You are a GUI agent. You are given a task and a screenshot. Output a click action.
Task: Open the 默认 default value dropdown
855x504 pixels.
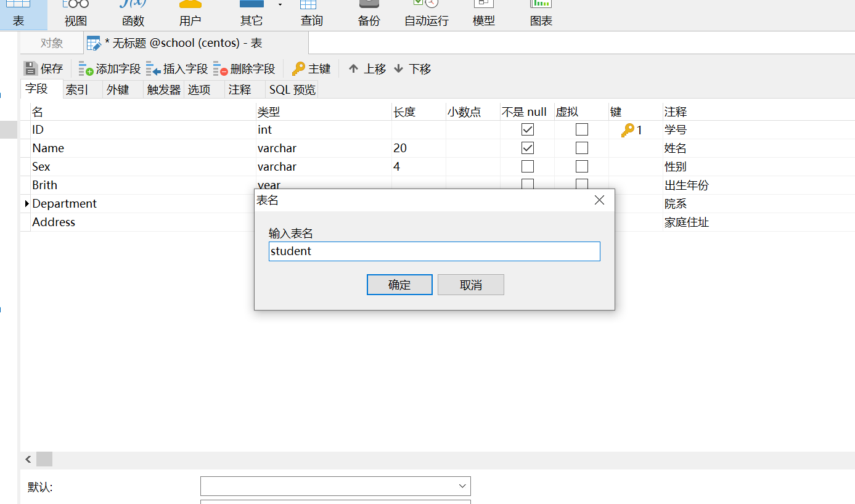(462, 486)
